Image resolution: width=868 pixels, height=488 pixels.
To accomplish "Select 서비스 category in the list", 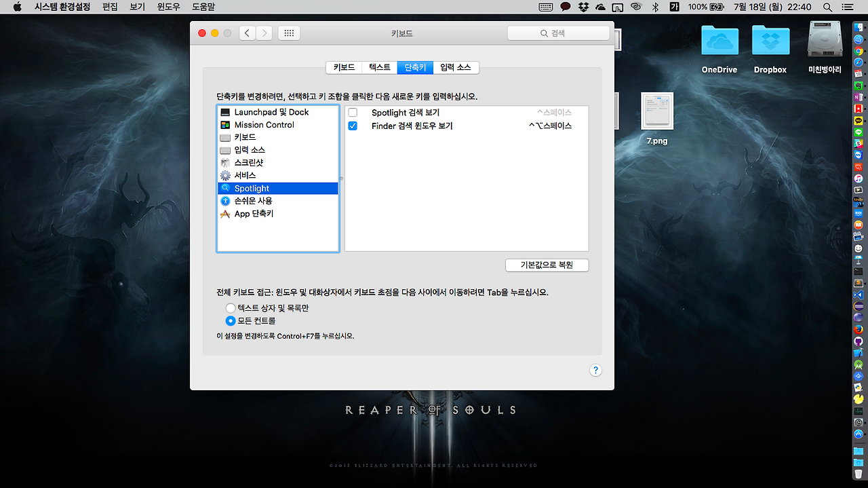I will tap(278, 176).
